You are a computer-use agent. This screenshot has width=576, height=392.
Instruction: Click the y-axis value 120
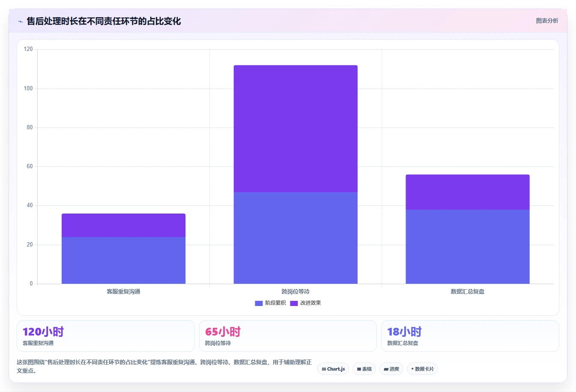click(x=28, y=49)
